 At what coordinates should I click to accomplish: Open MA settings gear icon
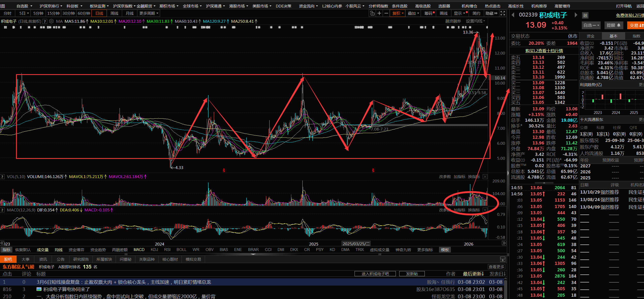tap(51, 21)
